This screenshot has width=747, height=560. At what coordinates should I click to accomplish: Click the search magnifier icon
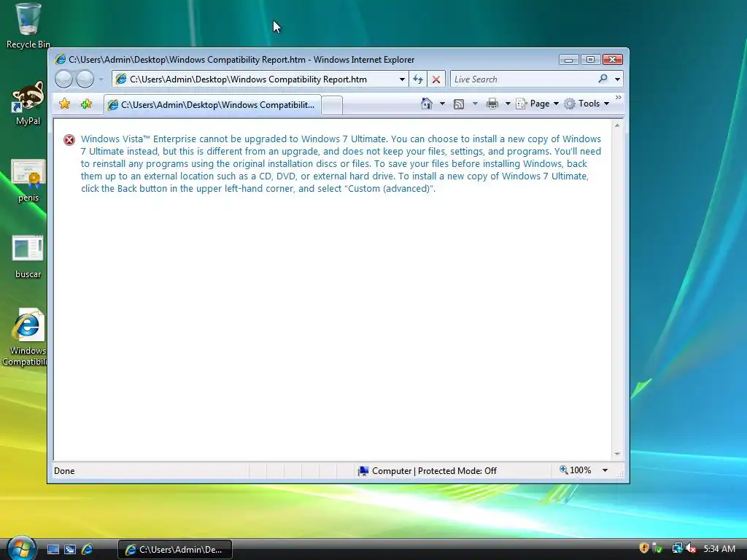click(603, 79)
